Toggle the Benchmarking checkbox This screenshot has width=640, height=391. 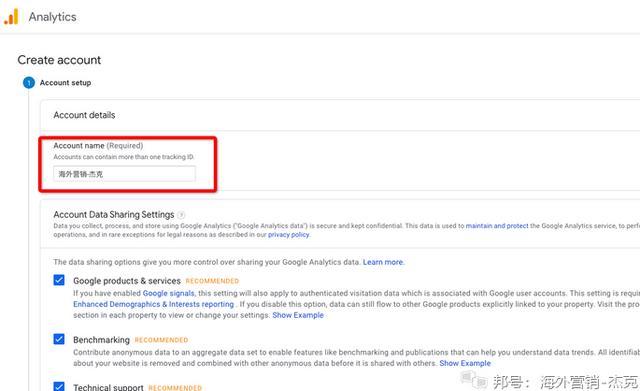point(59,339)
